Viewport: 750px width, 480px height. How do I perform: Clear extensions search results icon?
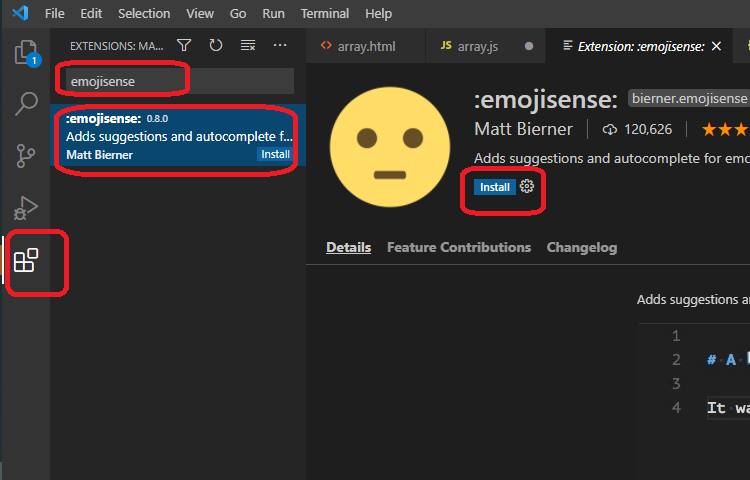point(248,45)
